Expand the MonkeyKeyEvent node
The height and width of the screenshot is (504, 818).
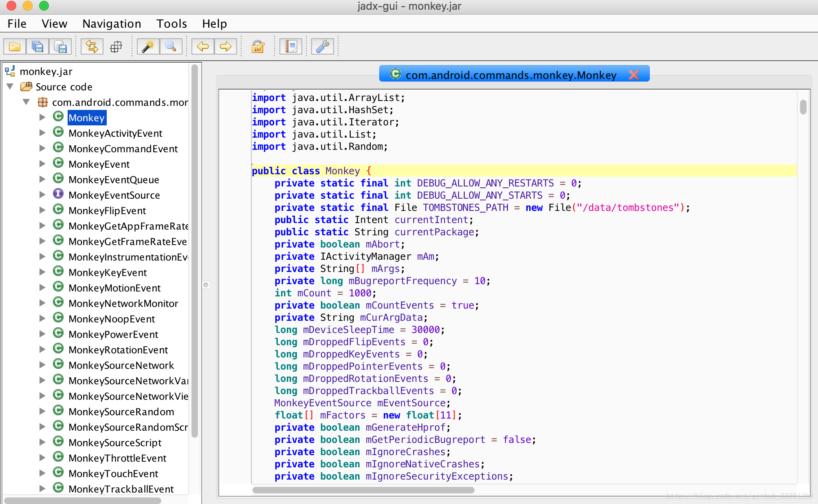pos(42,272)
